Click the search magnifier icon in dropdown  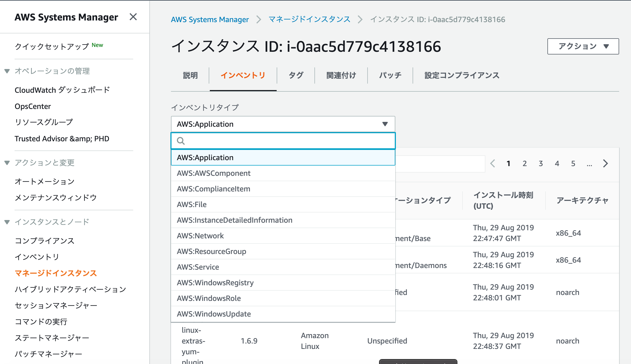[x=181, y=141]
